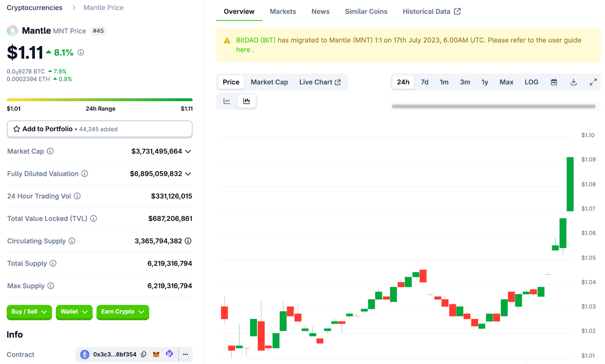Click Market Cap info icon

(50, 151)
